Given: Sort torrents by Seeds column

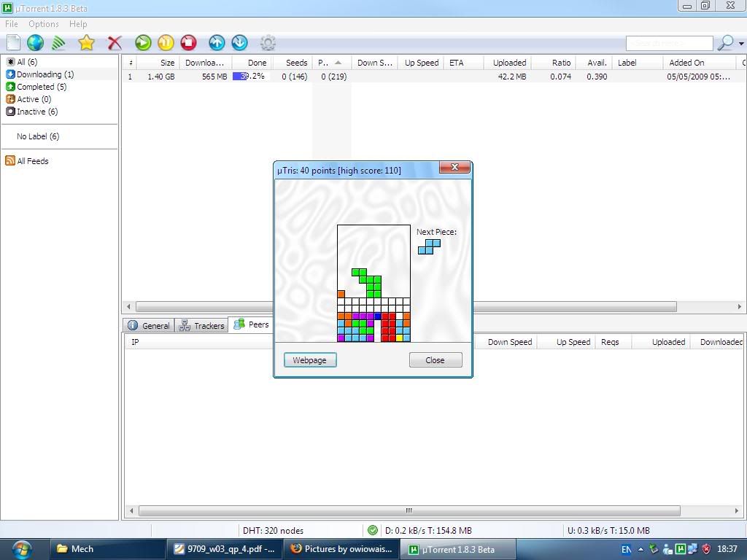Looking at the screenshot, I should [x=292, y=63].
